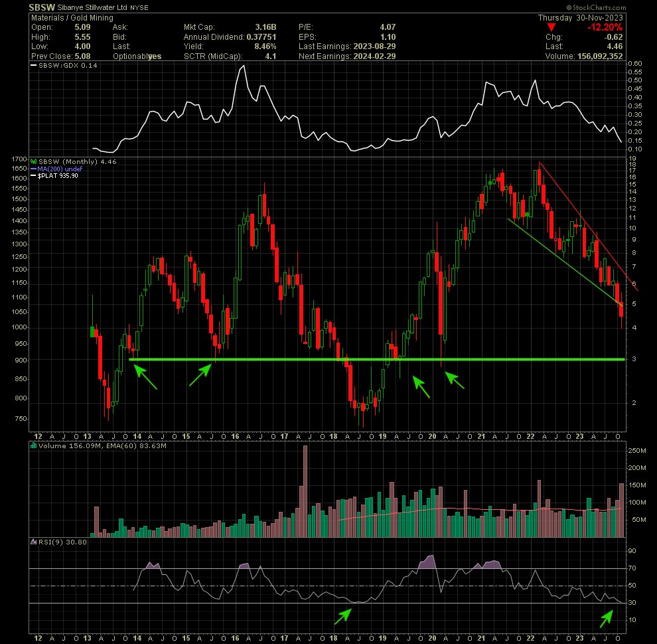Click the Mkt Cap 3.16B value
Viewport: 657px width, 644px height.
coord(265,27)
